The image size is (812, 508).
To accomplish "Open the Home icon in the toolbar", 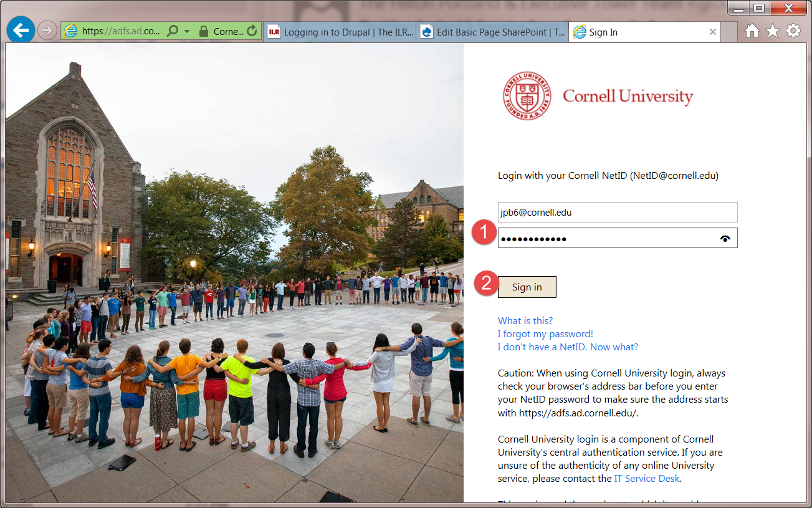I will coord(752,31).
